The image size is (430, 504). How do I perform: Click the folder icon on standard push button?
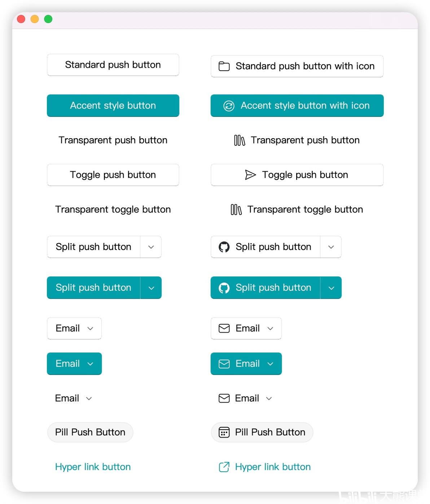tap(224, 66)
